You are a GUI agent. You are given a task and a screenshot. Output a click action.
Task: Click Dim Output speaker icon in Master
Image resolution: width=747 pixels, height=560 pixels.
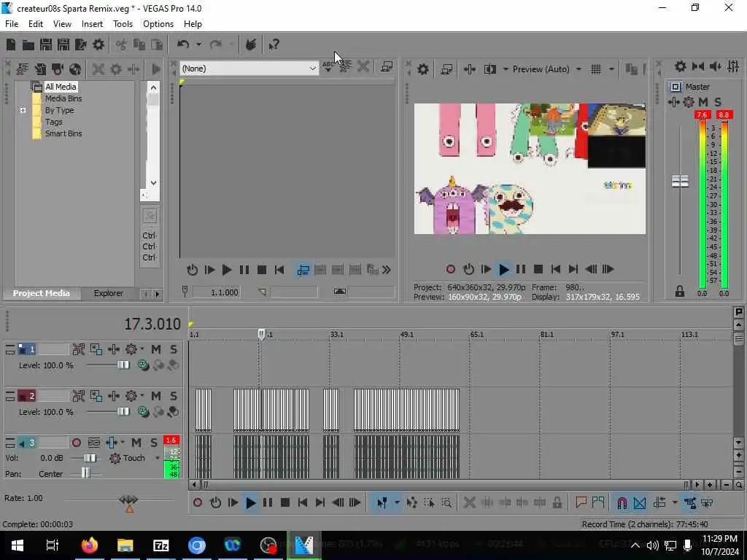click(716, 66)
